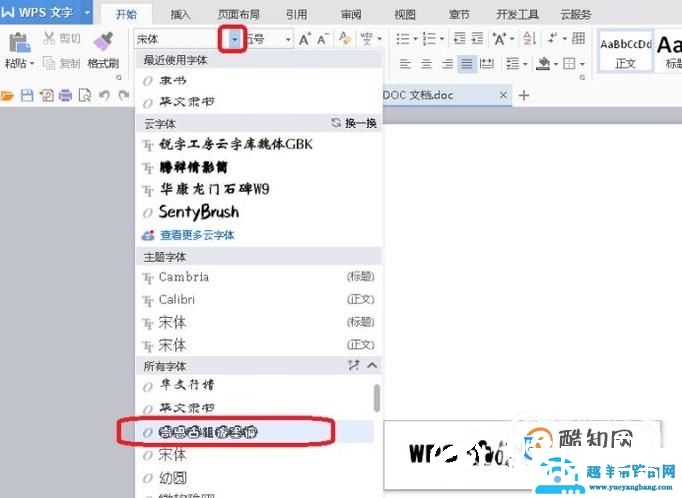The image size is (682, 498).
Task: Click the font name input field showing 宋体
Action: tap(182, 40)
